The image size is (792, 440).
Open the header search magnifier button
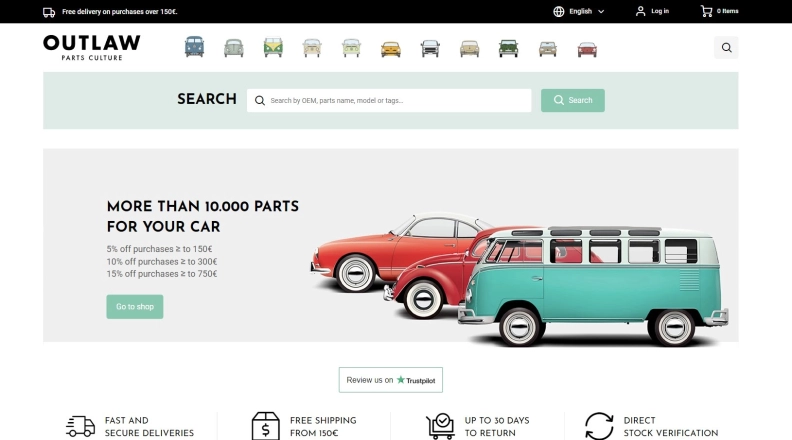(x=726, y=47)
